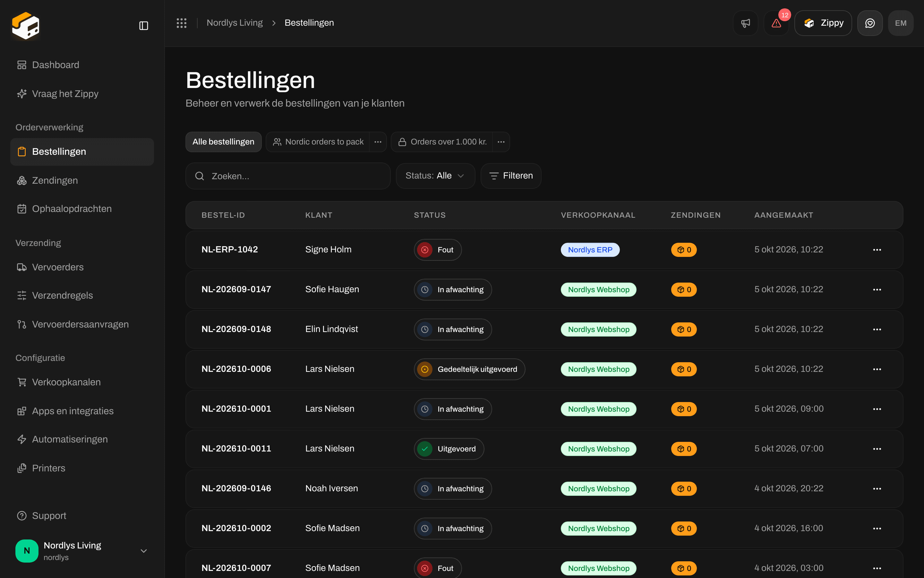
Task: Open the announcements megaphone icon
Action: (x=745, y=23)
